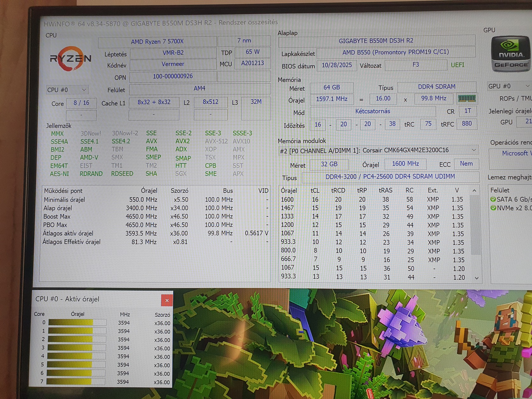This screenshot has width=532, height=399.
Task: Click the green memory module icon
Action: (x=466, y=98)
